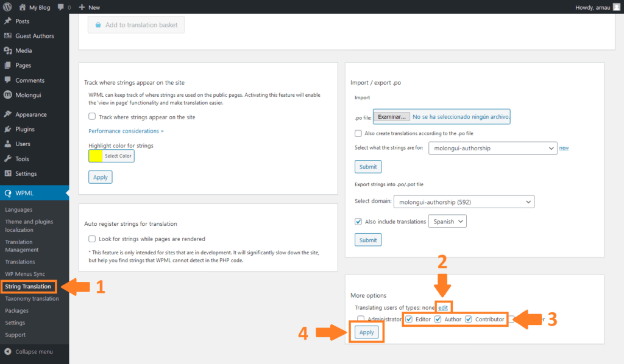This screenshot has width=624, height=364.
Task: Open Translation Management submenu item
Action: tap(22, 246)
